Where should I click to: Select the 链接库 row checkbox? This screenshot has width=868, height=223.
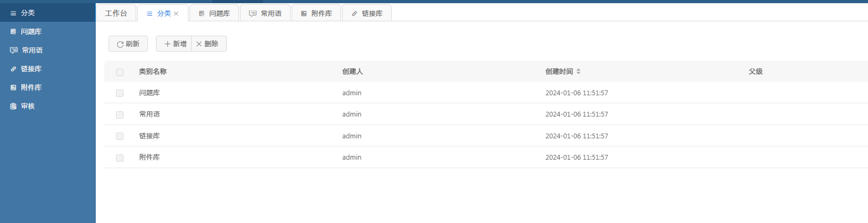pyautogui.click(x=120, y=136)
